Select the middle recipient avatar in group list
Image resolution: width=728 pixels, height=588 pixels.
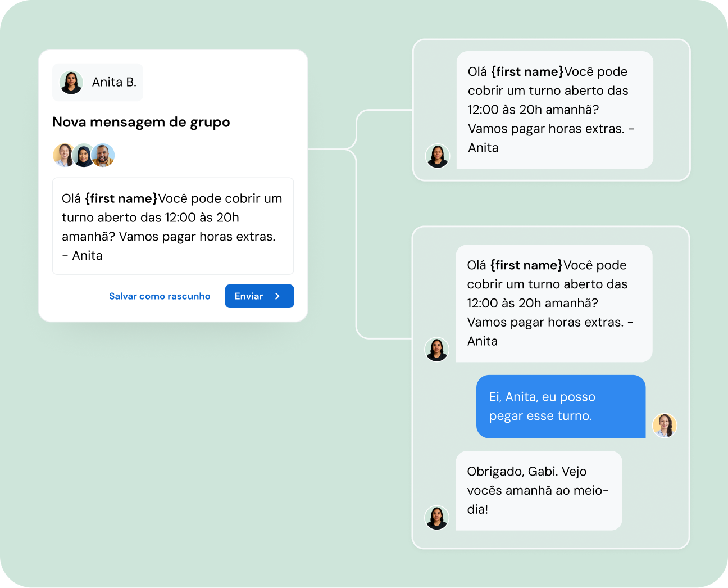tap(83, 155)
